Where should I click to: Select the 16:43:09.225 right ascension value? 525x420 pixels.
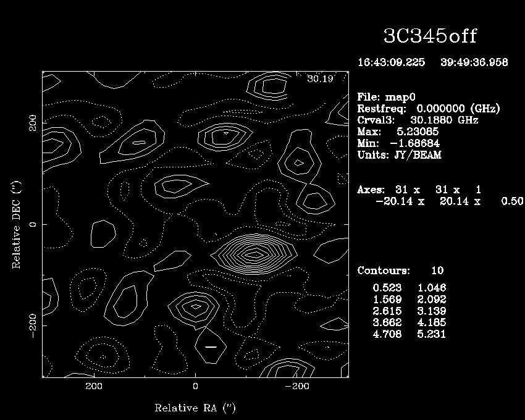[x=391, y=63]
